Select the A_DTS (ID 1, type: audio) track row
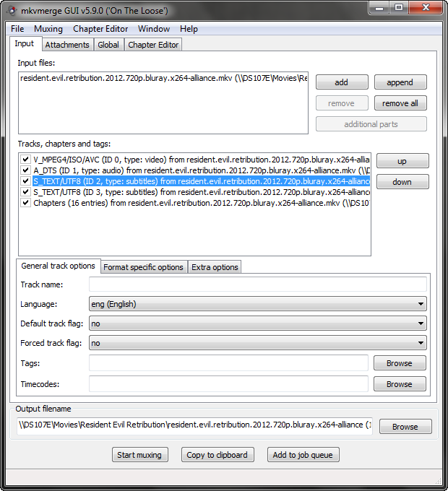 [202, 170]
